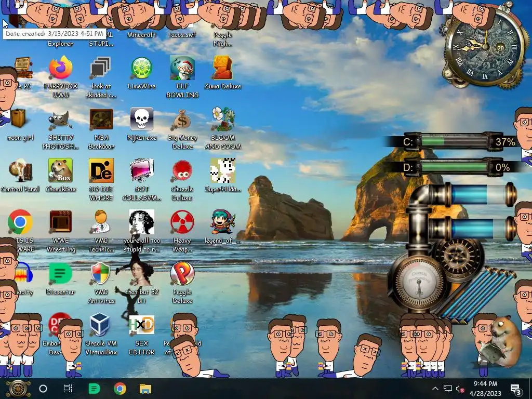This screenshot has height=399, width=532.
Task: Open the moon girl desktop icon
Action: [x=19, y=119]
